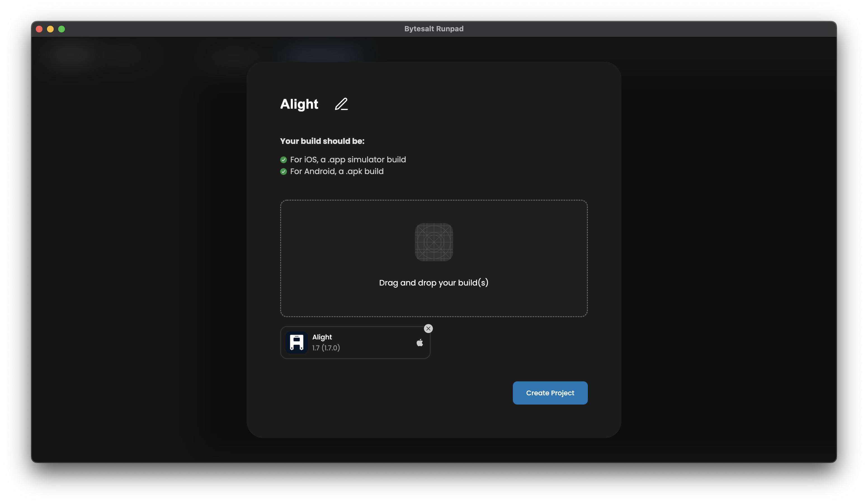
Task: Close the Bytesalt Runpad window
Action: click(39, 29)
